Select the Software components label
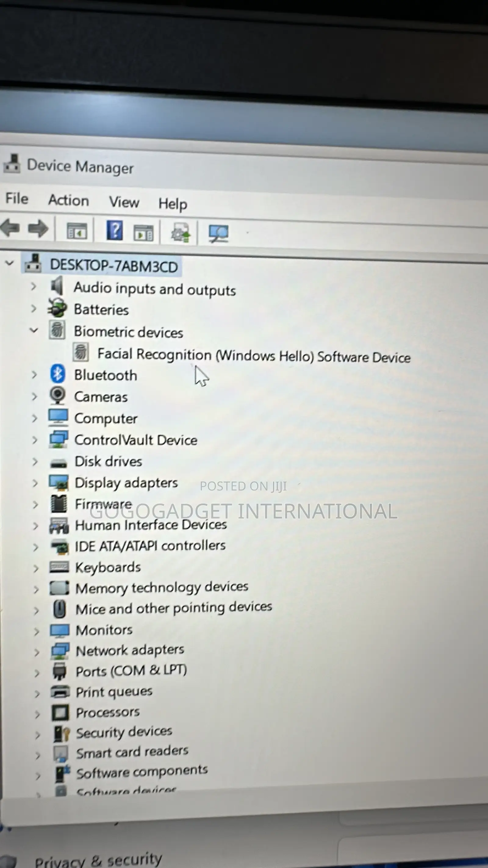This screenshot has height=868, width=488. point(142,772)
